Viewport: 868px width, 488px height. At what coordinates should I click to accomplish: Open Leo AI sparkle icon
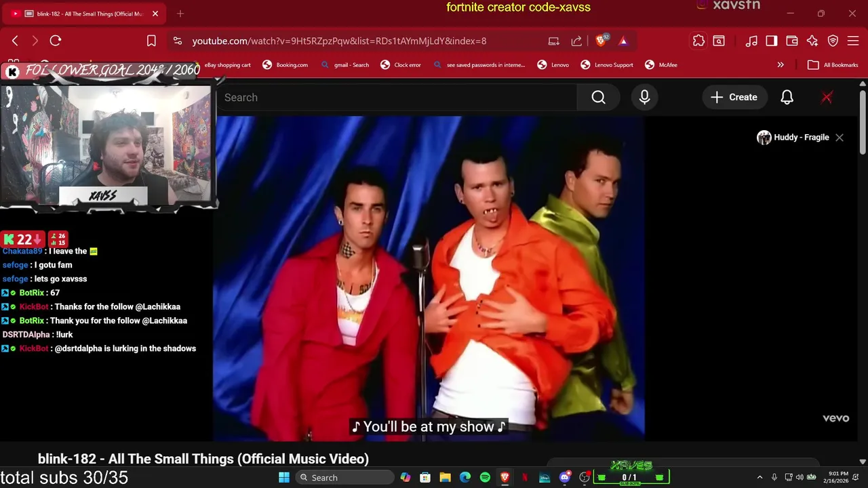click(x=812, y=41)
